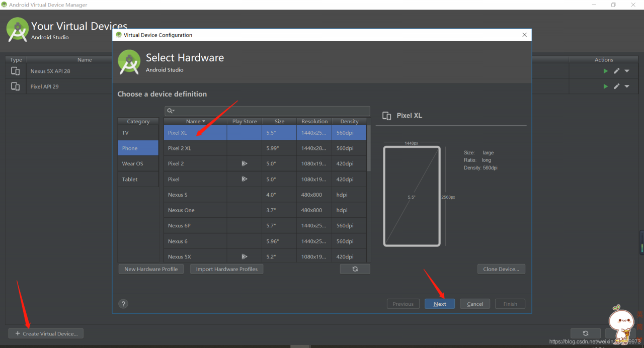Click the Clone Device button
This screenshot has width=644, height=348.
(501, 269)
